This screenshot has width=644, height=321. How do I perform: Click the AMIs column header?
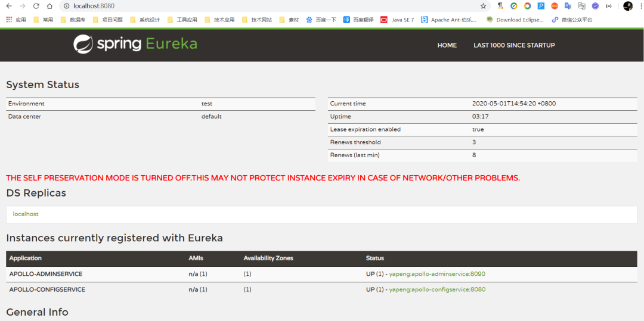(196, 258)
